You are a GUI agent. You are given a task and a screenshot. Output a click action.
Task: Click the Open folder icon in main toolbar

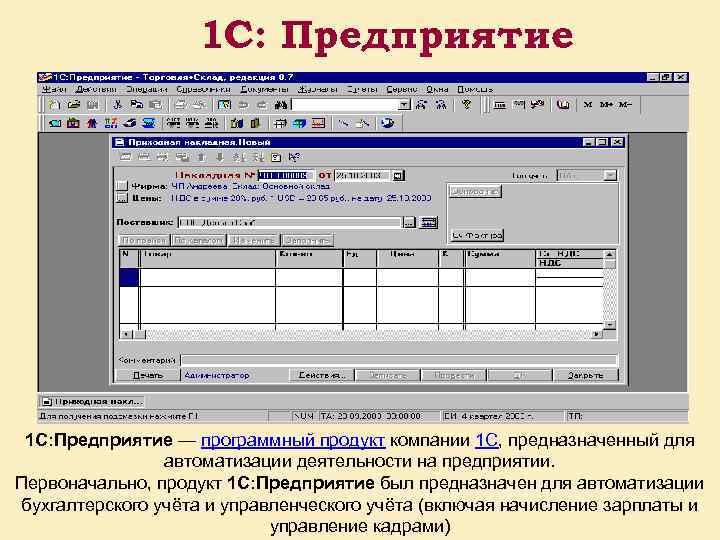pos(73,105)
